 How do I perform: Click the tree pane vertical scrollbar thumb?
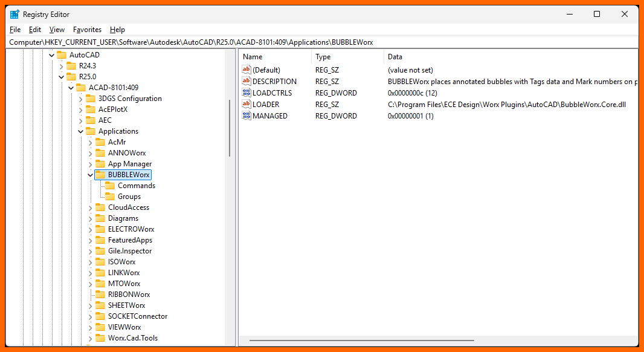[x=230, y=128]
